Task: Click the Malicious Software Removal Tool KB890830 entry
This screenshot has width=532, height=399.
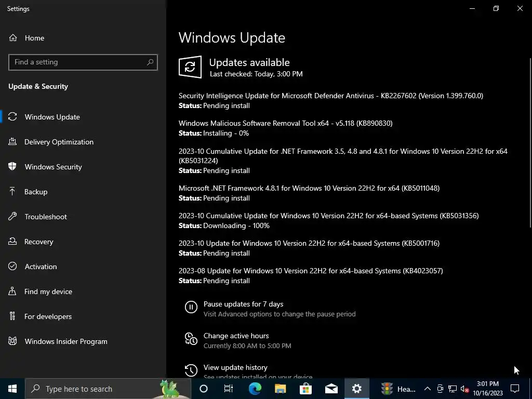Action: (285, 123)
